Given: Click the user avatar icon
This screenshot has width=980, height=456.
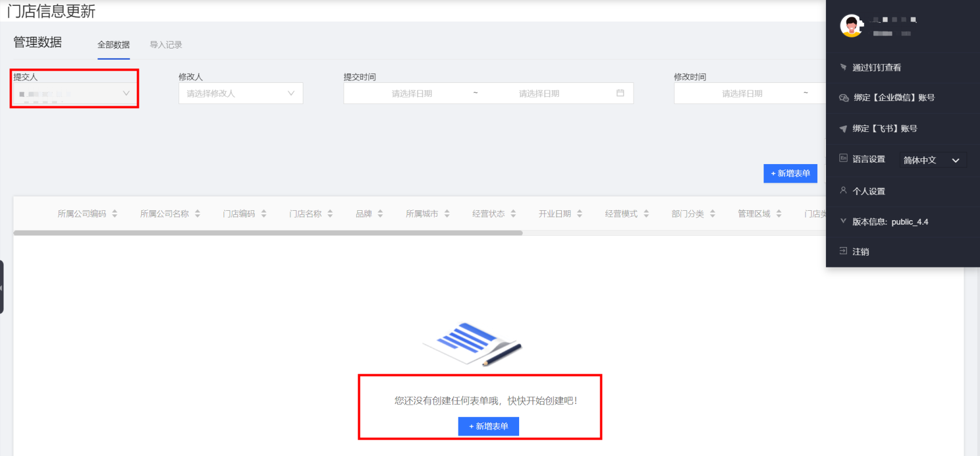Looking at the screenshot, I should point(852,26).
